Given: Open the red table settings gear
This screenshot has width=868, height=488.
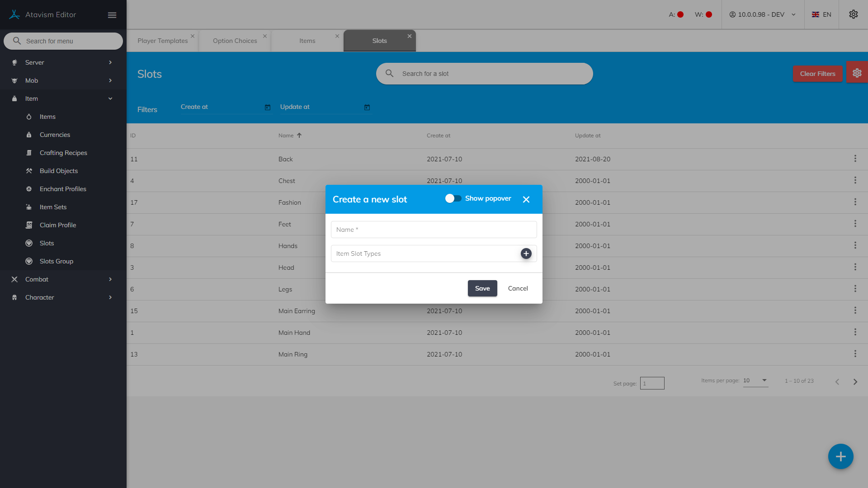Looking at the screenshot, I should coord(857,73).
